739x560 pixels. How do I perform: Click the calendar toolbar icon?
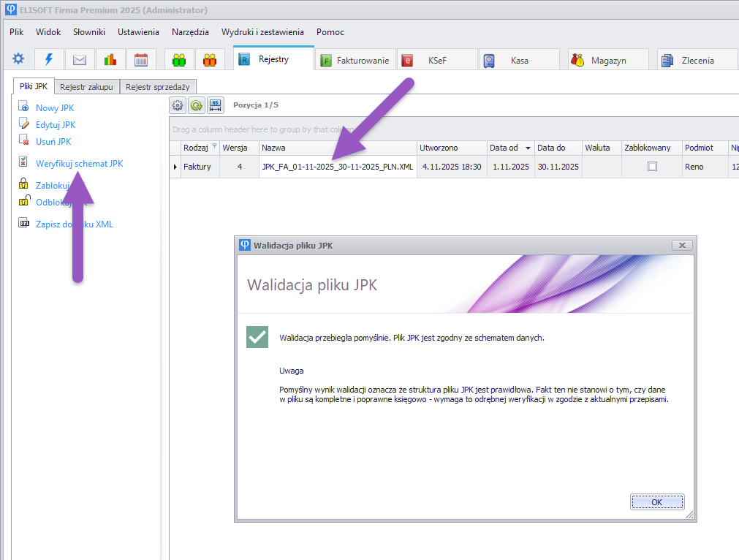(x=141, y=60)
